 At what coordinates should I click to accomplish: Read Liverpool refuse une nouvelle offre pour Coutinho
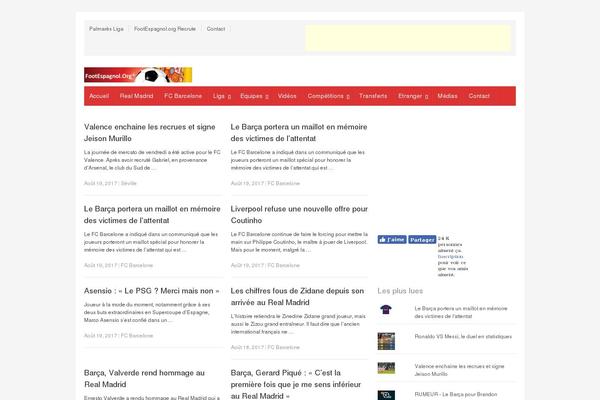(299, 215)
